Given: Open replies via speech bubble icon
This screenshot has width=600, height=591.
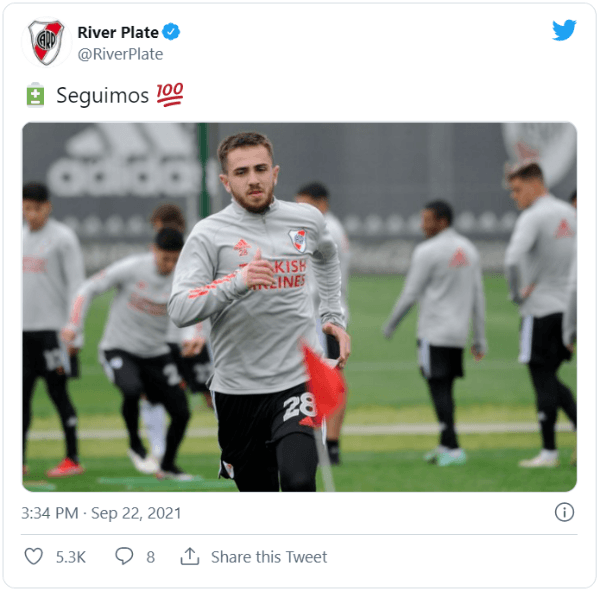Looking at the screenshot, I should [x=124, y=556].
